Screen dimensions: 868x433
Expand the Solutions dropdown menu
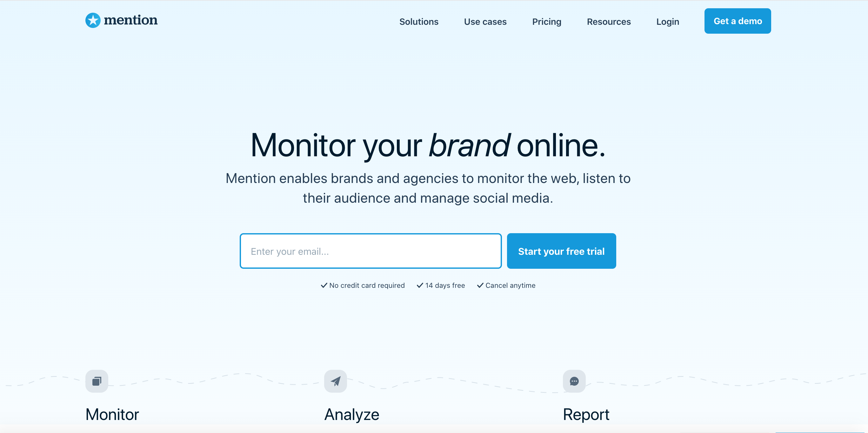pyautogui.click(x=418, y=21)
